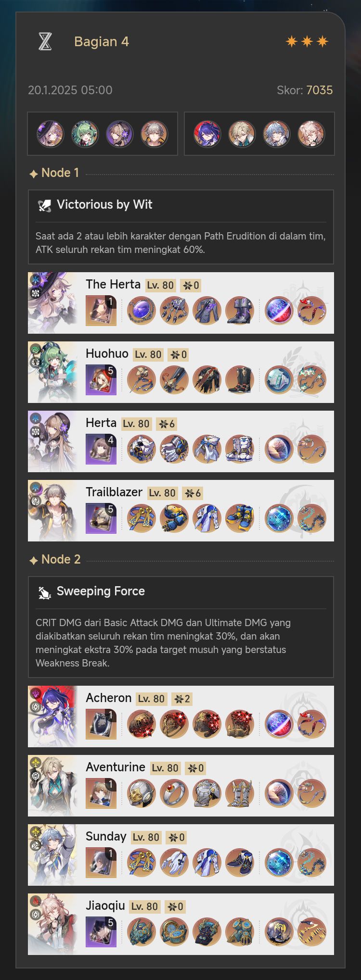The width and height of the screenshot is (361, 980).
Task: Select Jiaoqiu's link rope relic icon
Action: (312, 932)
